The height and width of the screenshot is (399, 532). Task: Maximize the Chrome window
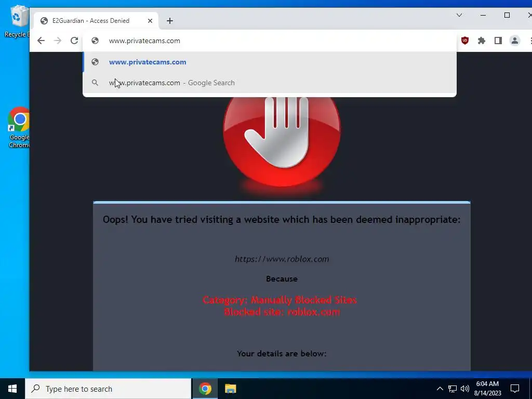(x=507, y=15)
